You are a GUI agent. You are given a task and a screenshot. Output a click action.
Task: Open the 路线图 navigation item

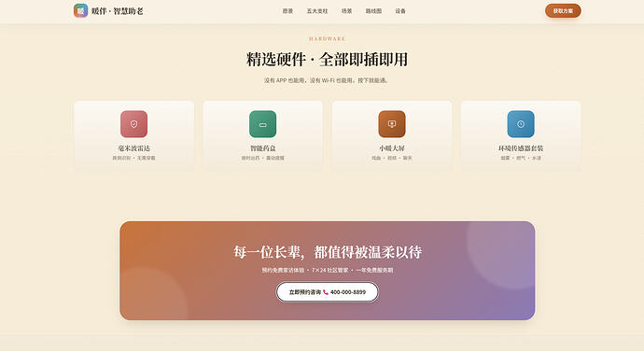373,11
